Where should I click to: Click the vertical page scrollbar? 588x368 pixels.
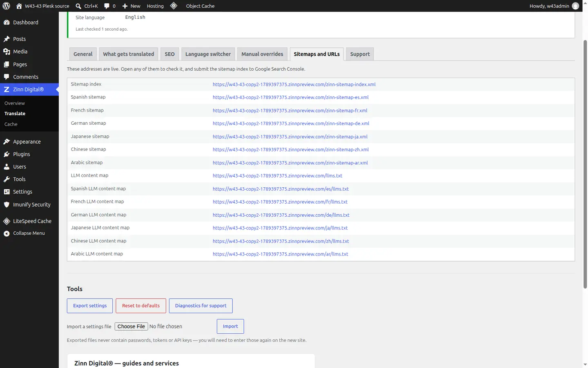pos(585,164)
